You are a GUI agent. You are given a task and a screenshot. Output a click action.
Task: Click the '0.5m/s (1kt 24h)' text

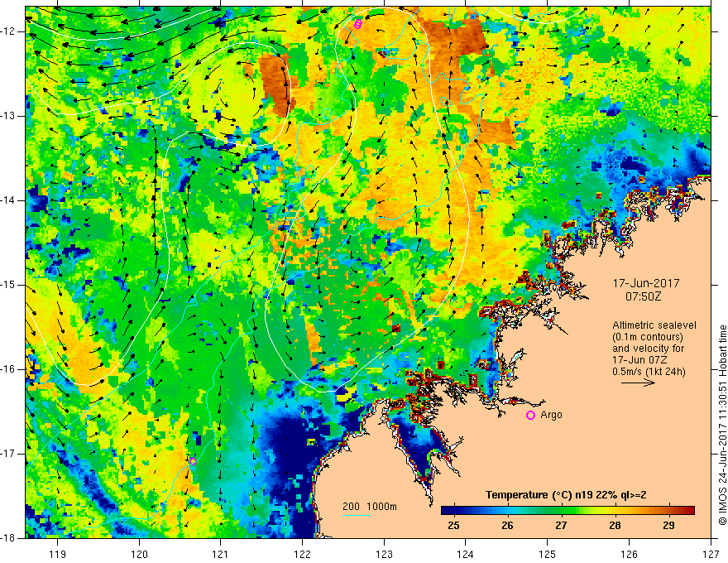[x=649, y=372]
